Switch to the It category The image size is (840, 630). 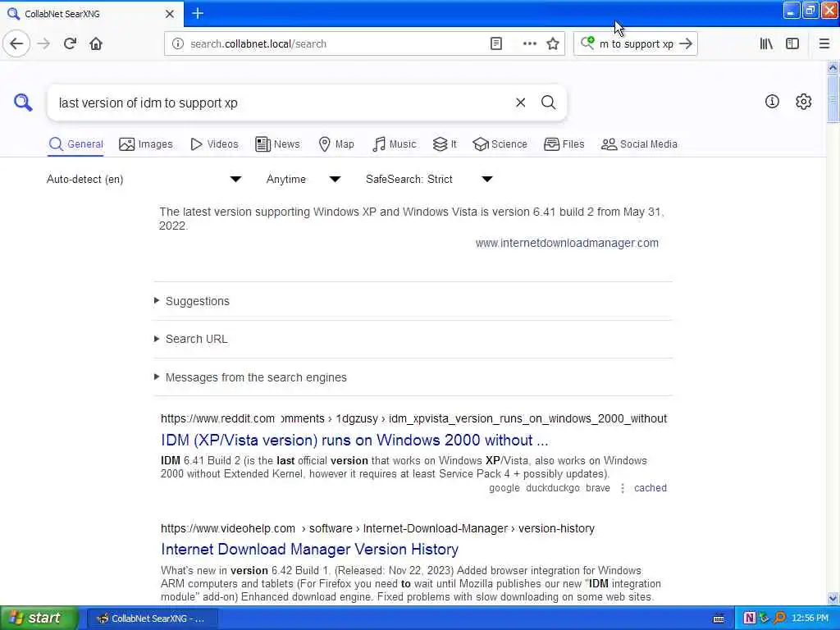click(445, 144)
